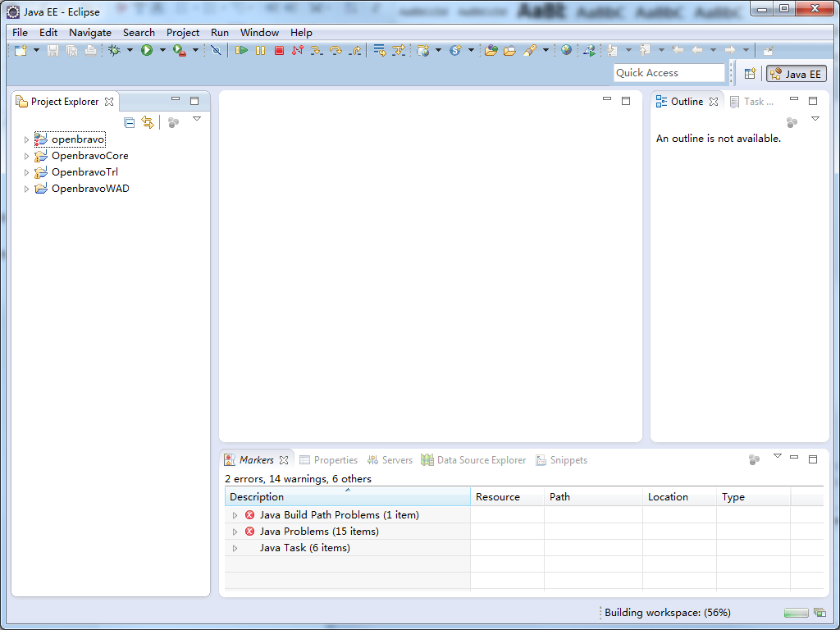Open the Debug dropdown arrow
This screenshot has width=840, height=630.
pyautogui.click(x=130, y=50)
